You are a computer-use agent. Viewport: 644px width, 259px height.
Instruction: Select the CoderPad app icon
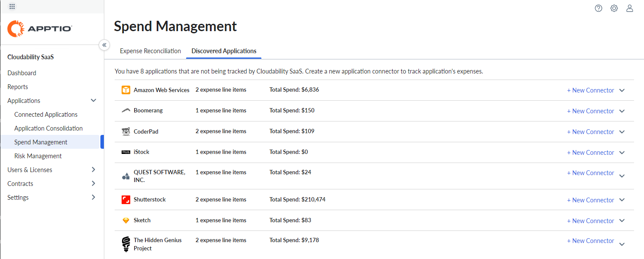(x=126, y=131)
